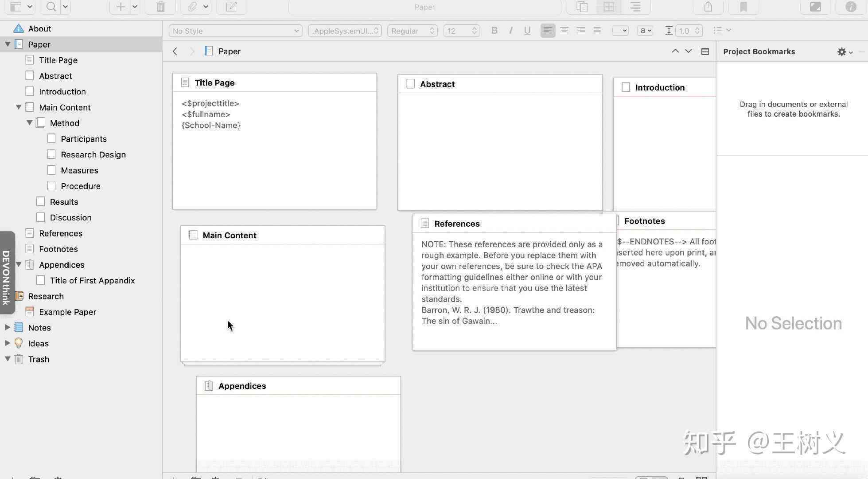Click the line spacing 1.0 stepper
Image resolution: width=868 pixels, height=479 pixels.
tap(689, 31)
